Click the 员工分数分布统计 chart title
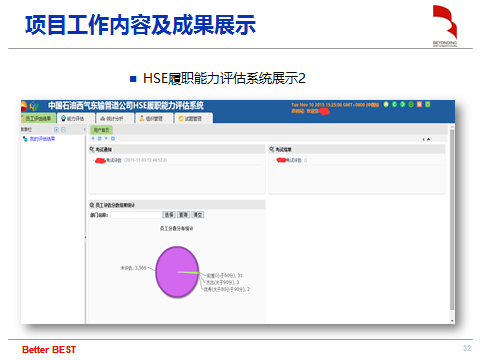480x360 pixels. [177, 229]
